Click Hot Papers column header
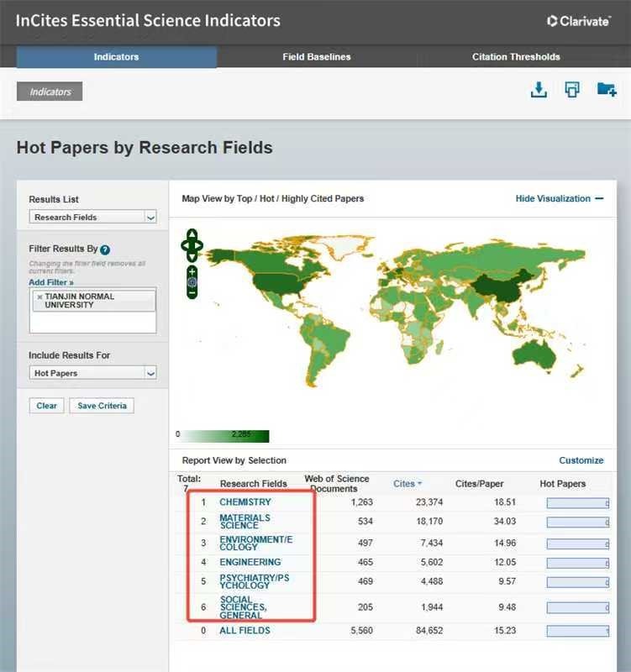The image size is (631, 672). [562, 484]
